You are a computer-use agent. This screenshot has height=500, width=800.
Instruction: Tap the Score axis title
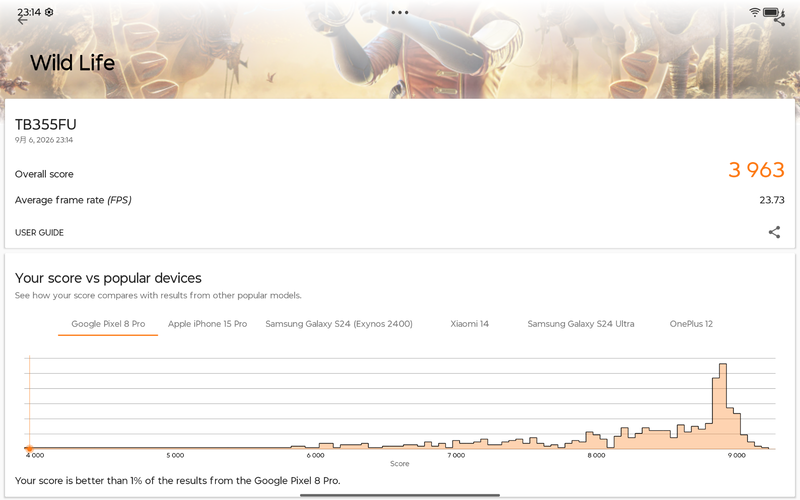[x=399, y=464]
